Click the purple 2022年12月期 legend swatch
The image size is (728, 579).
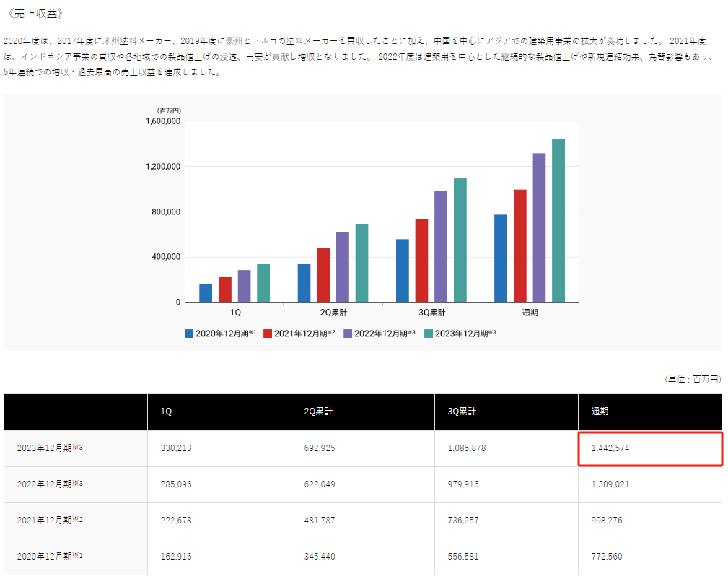pyautogui.click(x=348, y=334)
